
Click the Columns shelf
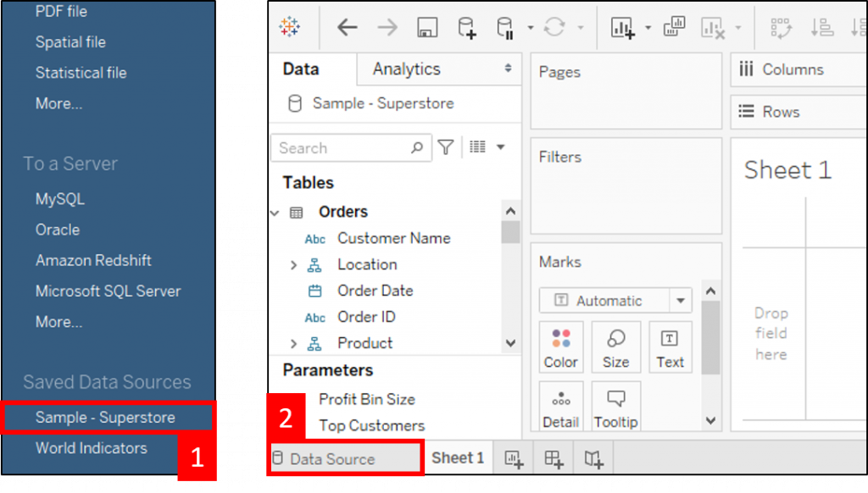(x=798, y=69)
